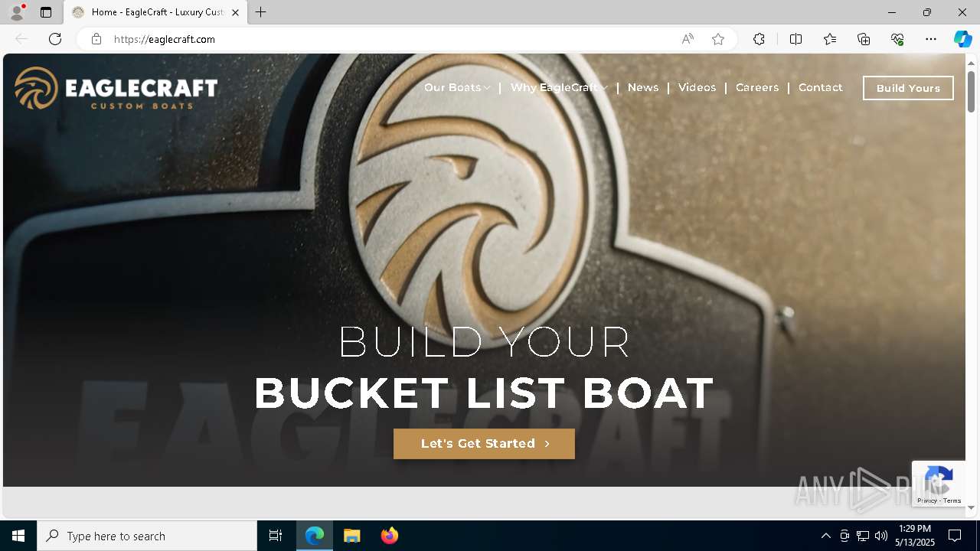
Task: Open Browser essentials heart icon
Action: 897,39
